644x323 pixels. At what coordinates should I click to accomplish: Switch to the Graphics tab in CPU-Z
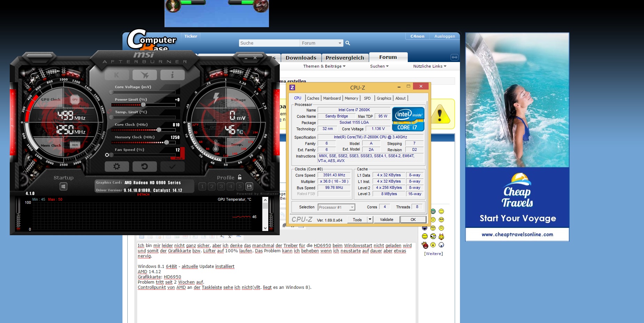coord(384,98)
